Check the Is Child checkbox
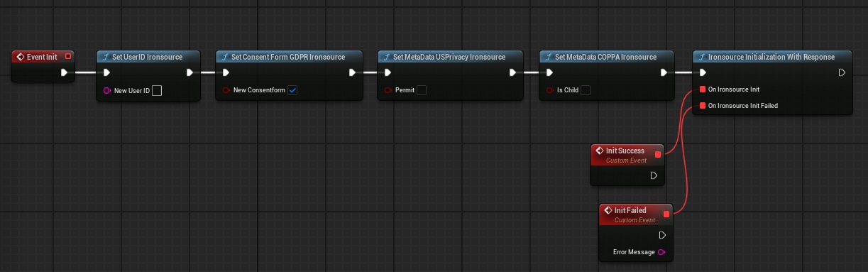The image size is (868, 272). pyautogui.click(x=586, y=90)
